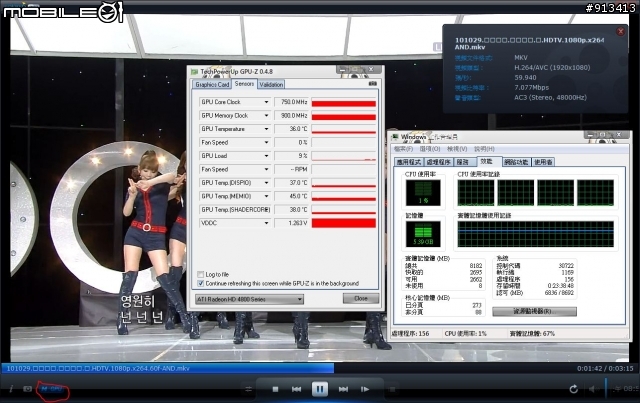Open the GPU Temperature sensor dropdown

(x=266, y=129)
